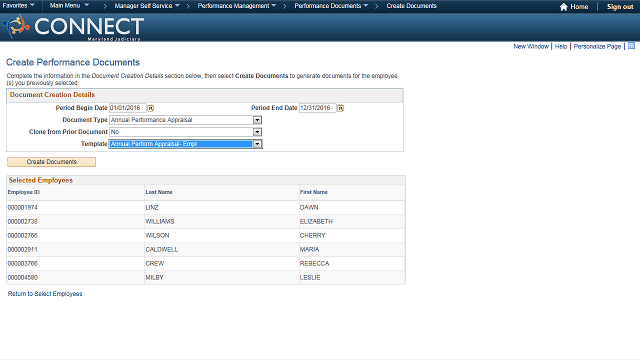Follow the Return to Select Employees link
Screen dimensions: 640x360
(45, 294)
